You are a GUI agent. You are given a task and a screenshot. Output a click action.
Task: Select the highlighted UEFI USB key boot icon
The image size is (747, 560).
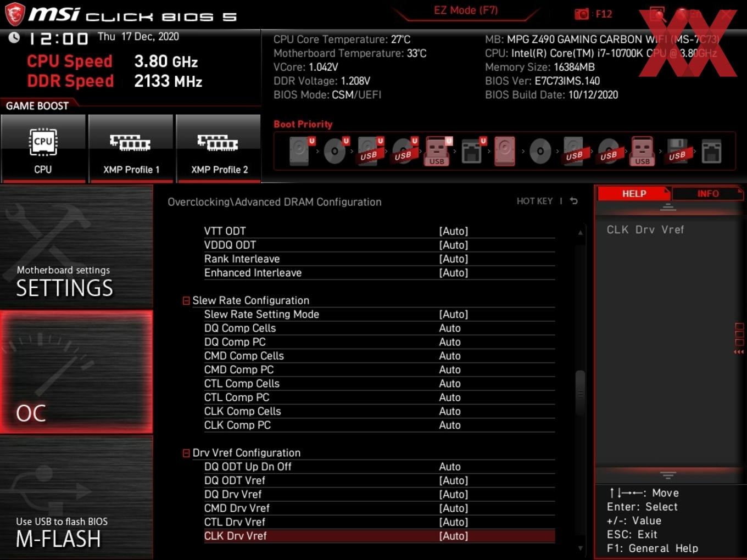tap(438, 151)
